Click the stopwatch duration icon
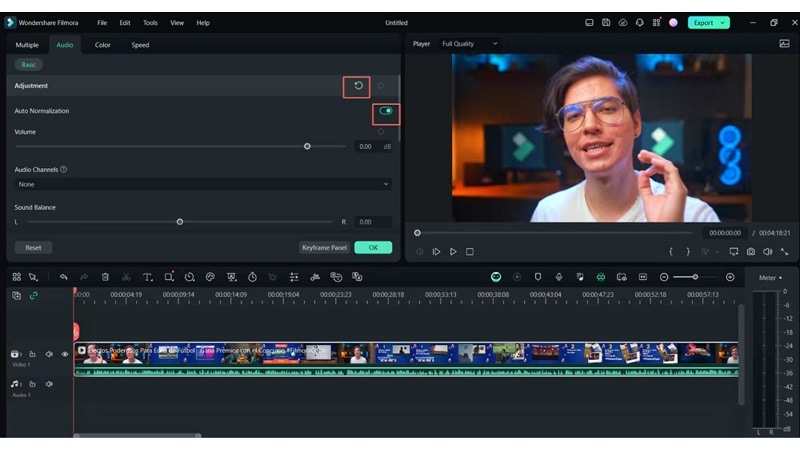 [253, 277]
